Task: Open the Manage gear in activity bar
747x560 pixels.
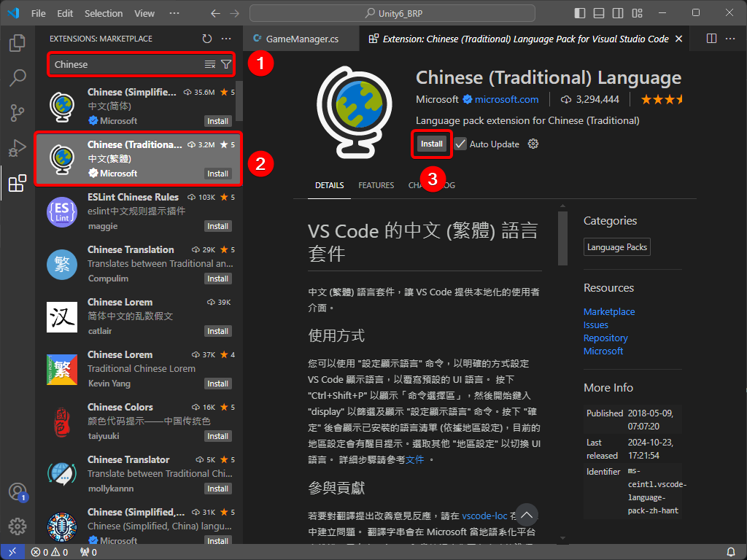Action: 18,526
